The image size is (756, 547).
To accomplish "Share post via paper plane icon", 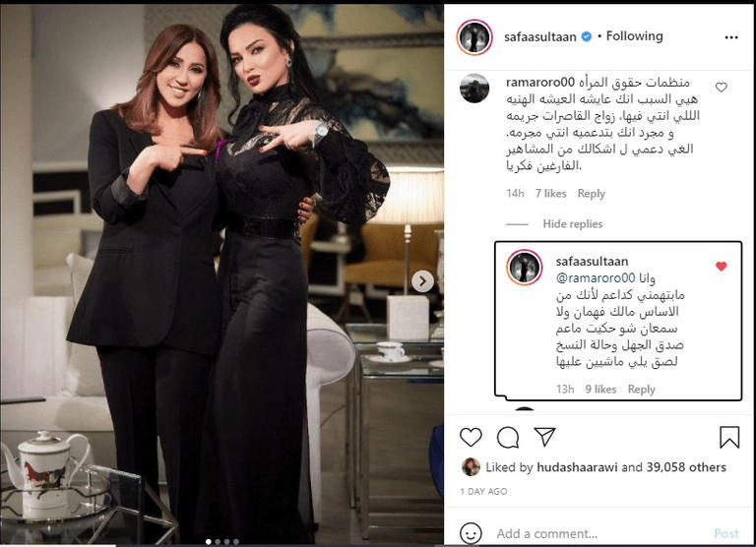I will pyautogui.click(x=545, y=437).
